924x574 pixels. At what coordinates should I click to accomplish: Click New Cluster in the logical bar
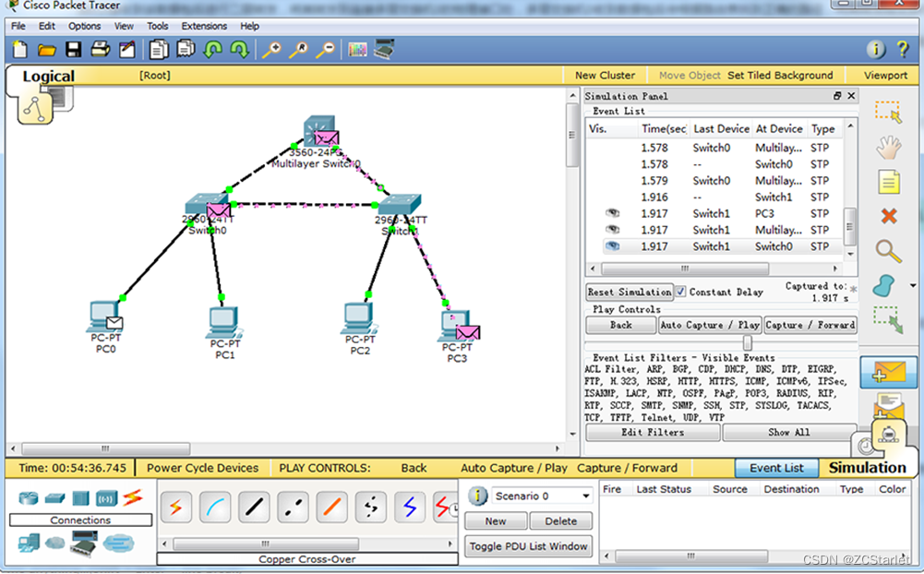pos(606,76)
